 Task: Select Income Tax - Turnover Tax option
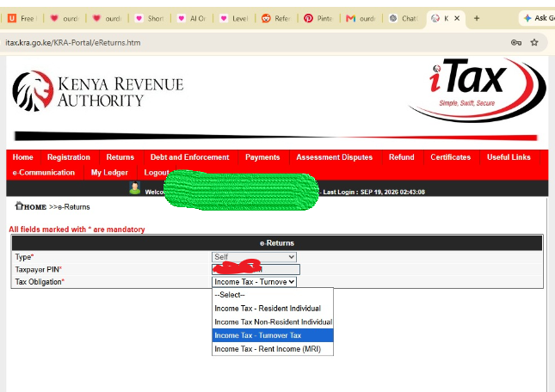273,335
